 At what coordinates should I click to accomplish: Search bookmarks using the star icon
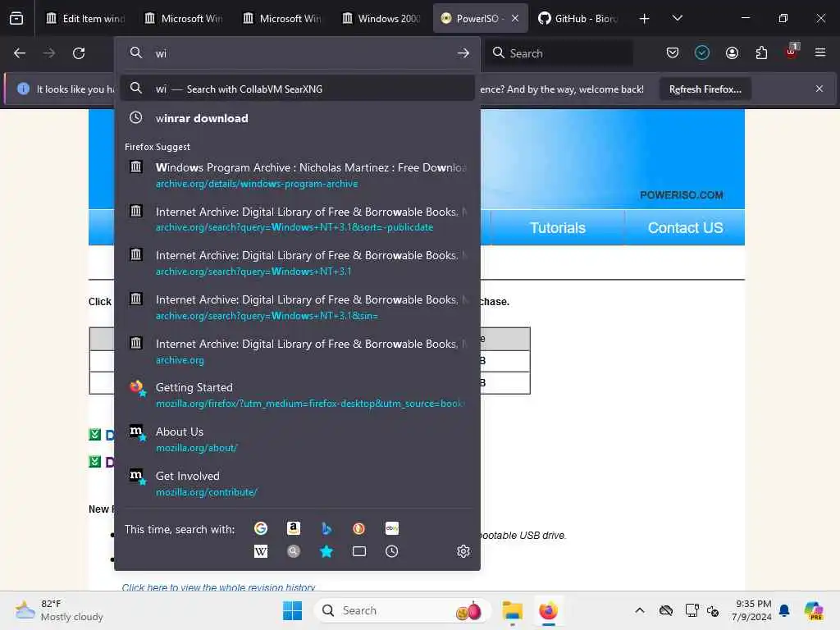pos(326,551)
